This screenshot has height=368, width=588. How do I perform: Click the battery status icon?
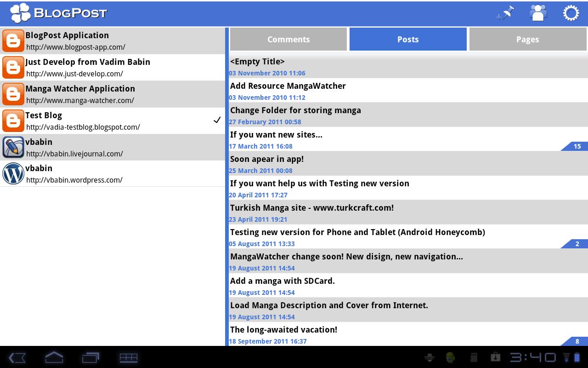point(577,357)
